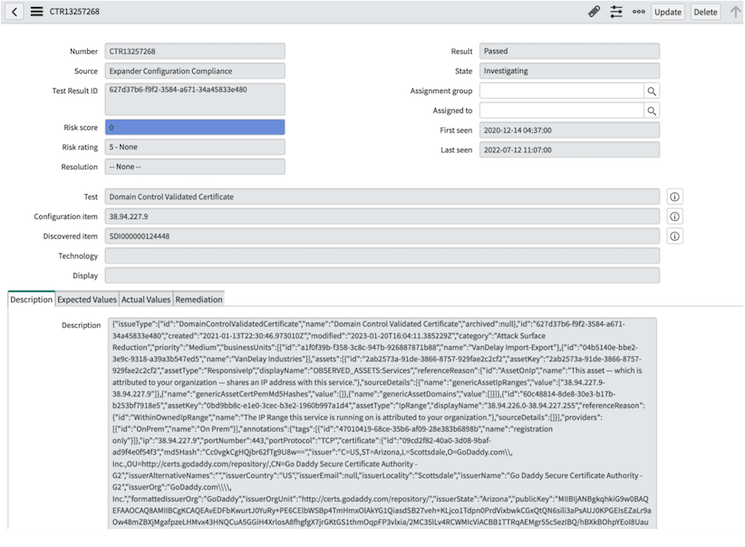
Task: Click into the Assigned to field
Action: click(560, 111)
